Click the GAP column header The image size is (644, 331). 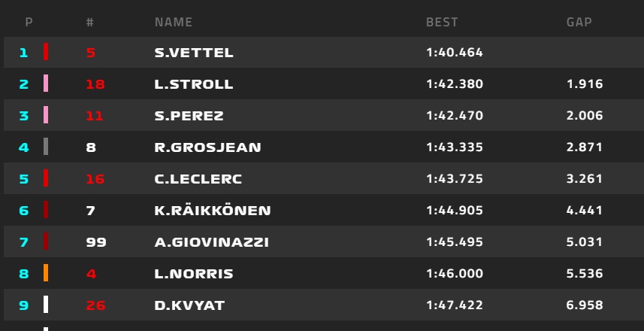579,23
